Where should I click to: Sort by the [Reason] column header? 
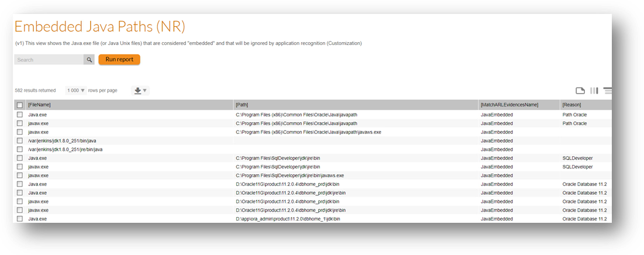coord(571,105)
